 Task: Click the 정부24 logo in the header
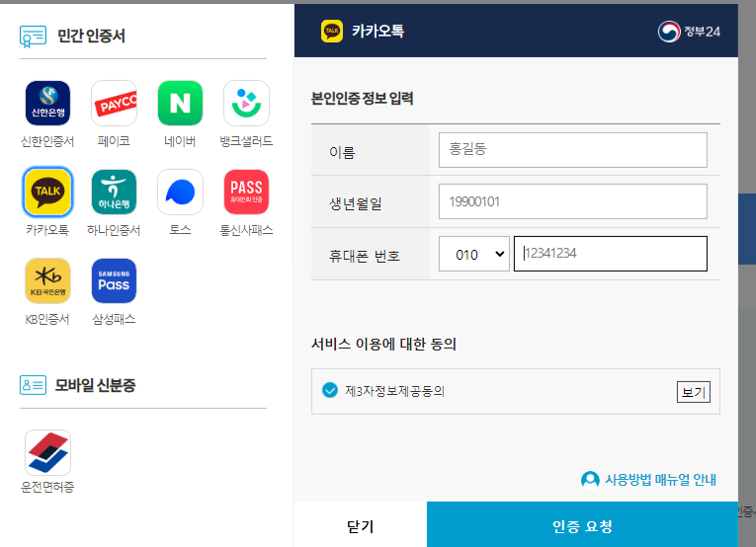pos(689,32)
